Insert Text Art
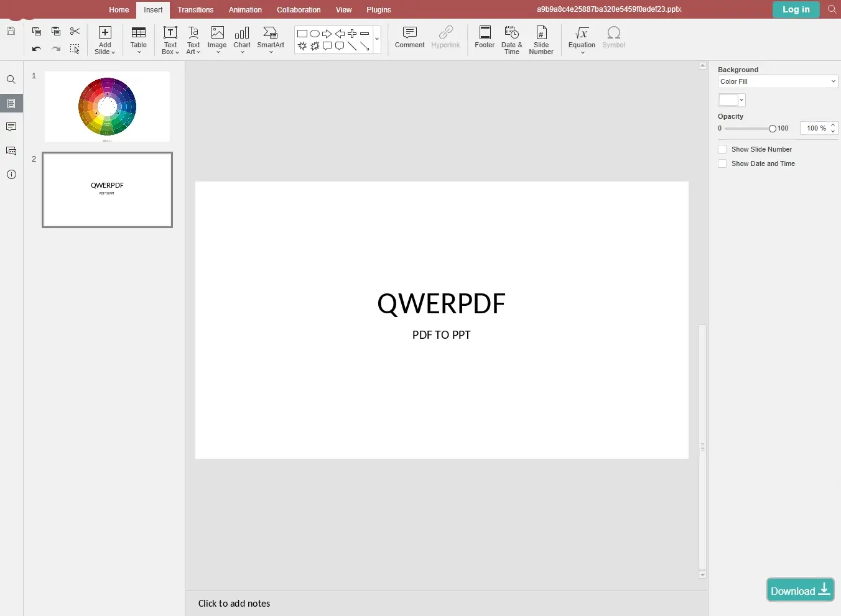The image size is (841, 616). [193, 40]
